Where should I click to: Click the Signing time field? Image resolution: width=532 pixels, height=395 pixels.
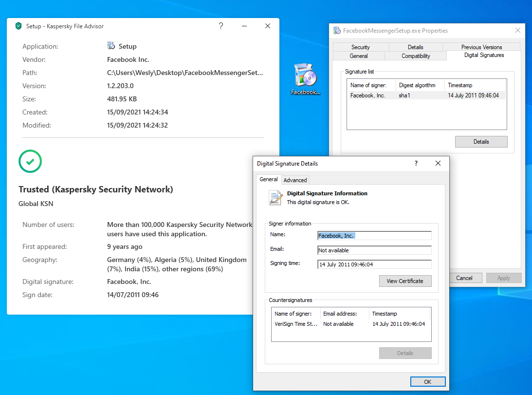point(375,264)
